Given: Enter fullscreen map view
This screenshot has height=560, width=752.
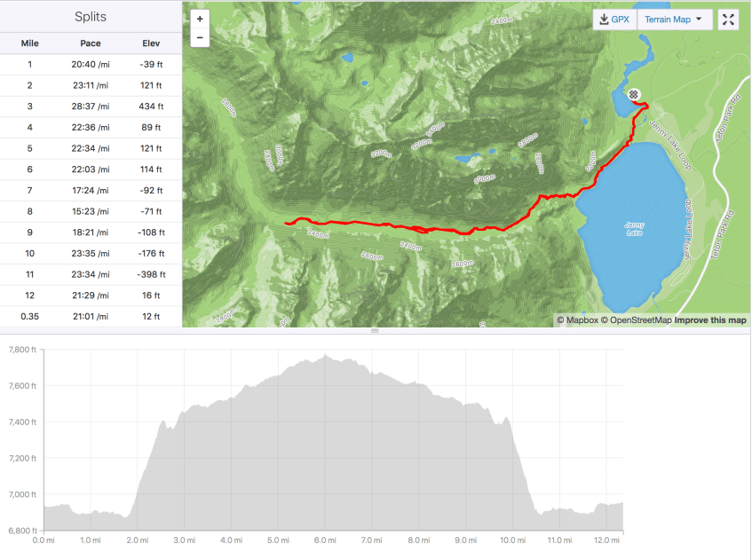Looking at the screenshot, I should (728, 20).
